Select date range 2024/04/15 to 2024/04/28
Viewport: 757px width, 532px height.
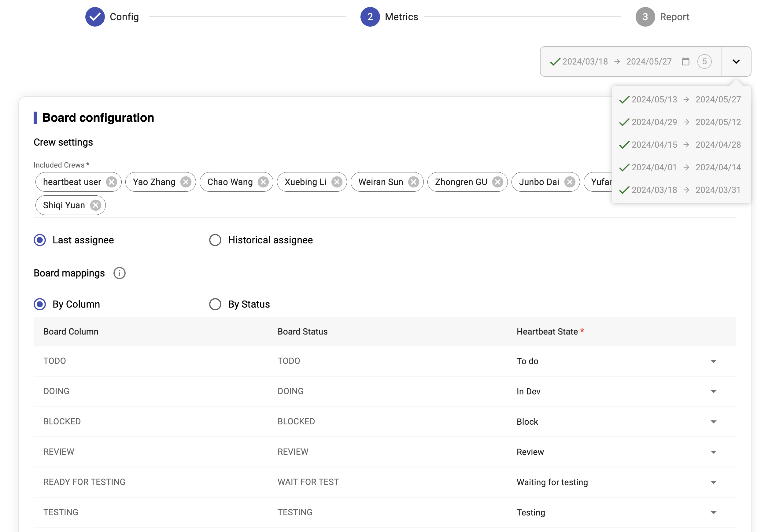[681, 145]
